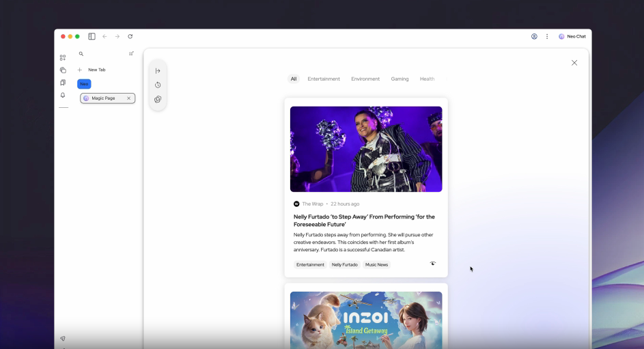Toggle the eye icon on Nelly Furtado article

[432, 264]
